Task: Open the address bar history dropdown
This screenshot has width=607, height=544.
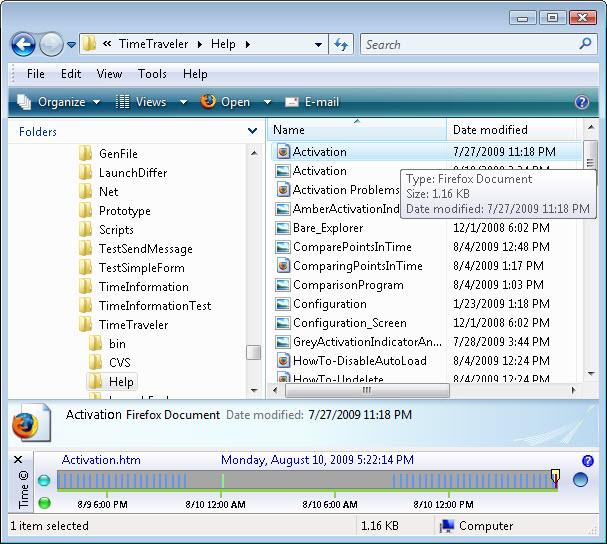Action: 318,45
